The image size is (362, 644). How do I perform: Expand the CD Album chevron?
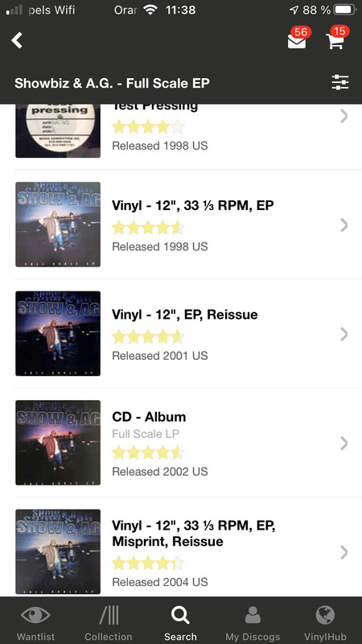coord(344,444)
